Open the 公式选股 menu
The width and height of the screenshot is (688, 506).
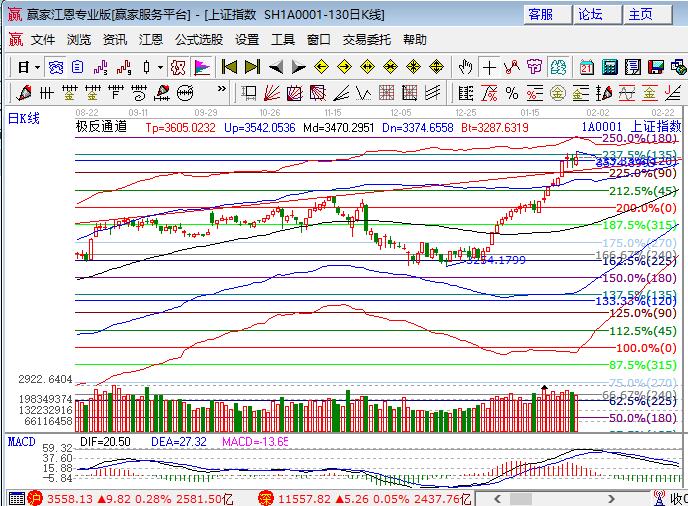(199, 40)
